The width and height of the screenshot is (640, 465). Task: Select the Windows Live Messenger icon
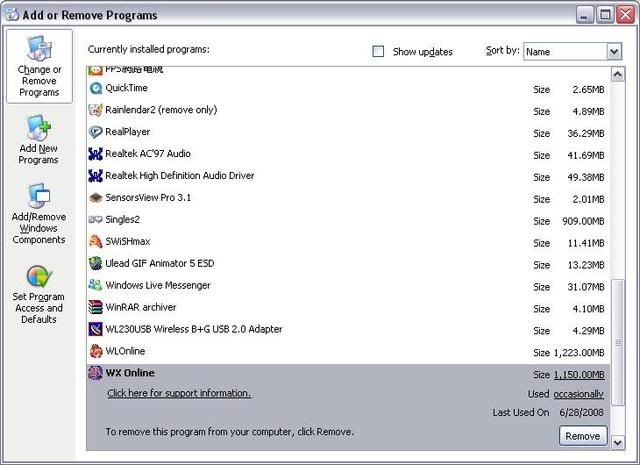pos(96,285)
